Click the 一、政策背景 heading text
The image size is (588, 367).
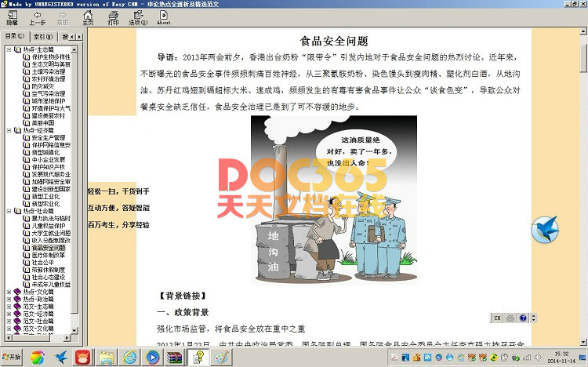tap(183, 312)
